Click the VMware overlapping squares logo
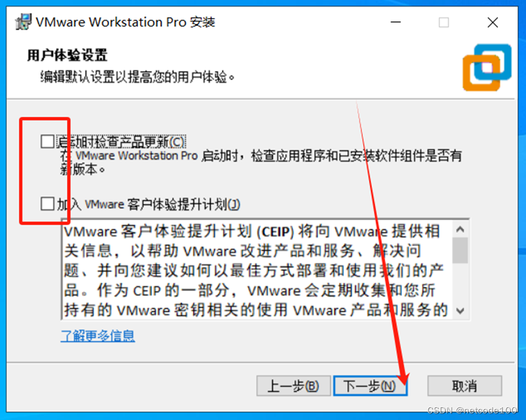The height and width of the screenshot is (420, 526). pos(486,67)
